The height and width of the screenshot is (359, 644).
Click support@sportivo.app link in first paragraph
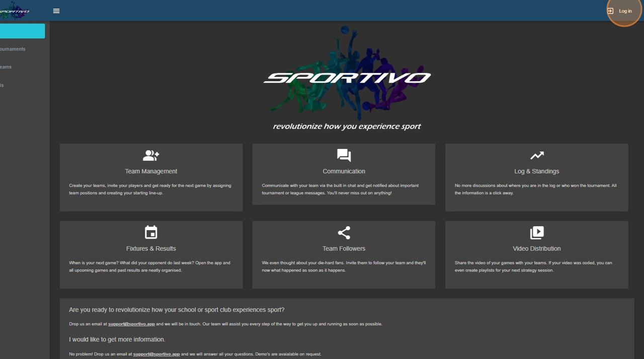131,324
